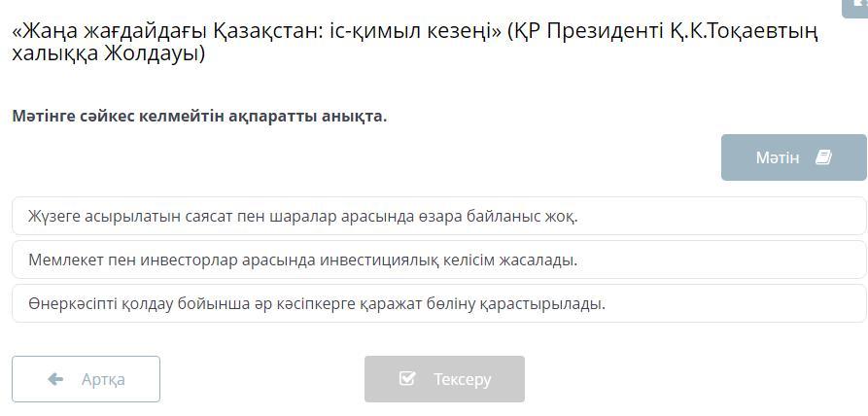Click the left arrow icon beside Артқа
This screenshot has height=416, width=868.
click(x=55, y=379)
